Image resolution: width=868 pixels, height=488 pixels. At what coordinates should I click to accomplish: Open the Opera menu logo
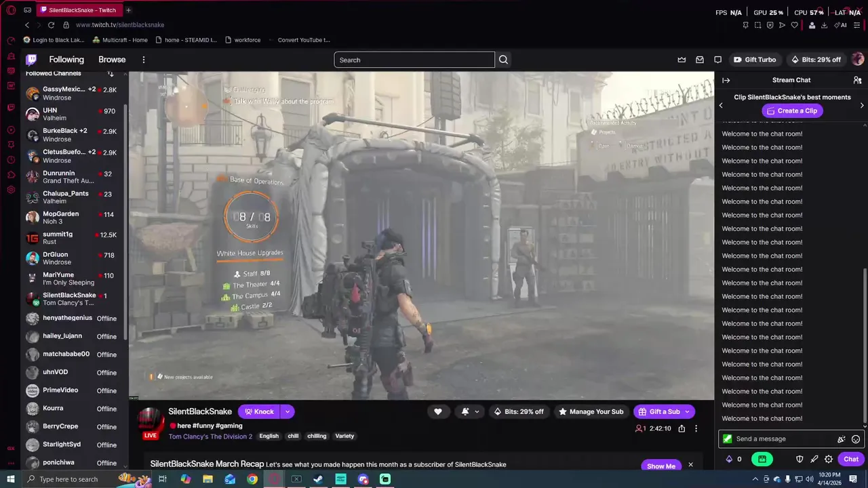pos(11,10)
